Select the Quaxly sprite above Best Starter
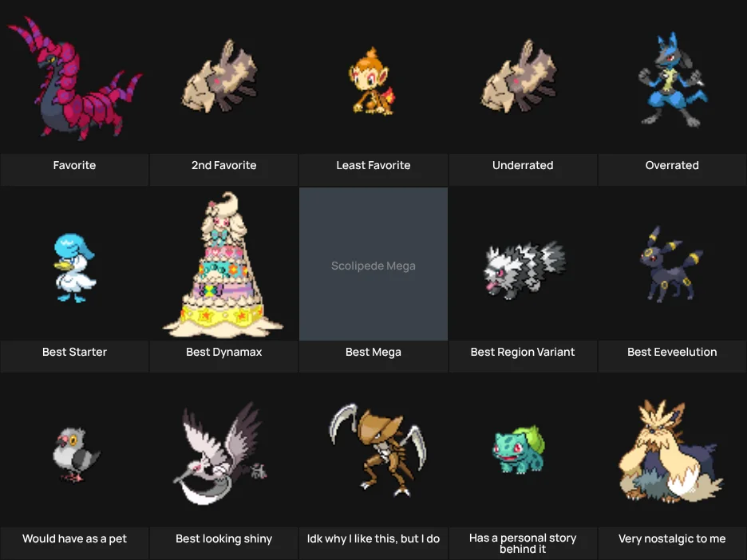Screen dimensions: 747x560 tap(74, 267)
